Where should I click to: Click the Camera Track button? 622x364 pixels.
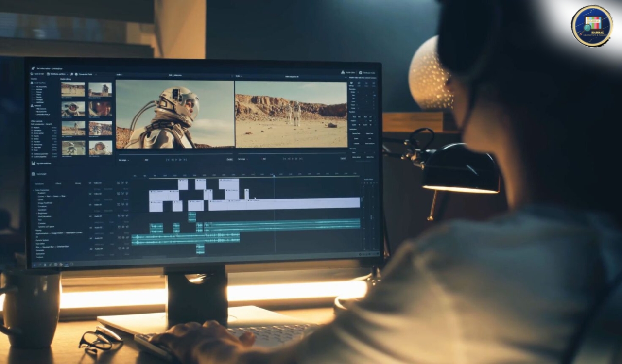(x=356, y=133)
